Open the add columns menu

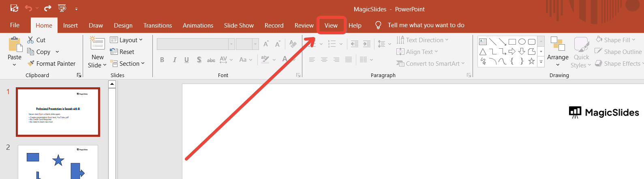click(366, 60)
